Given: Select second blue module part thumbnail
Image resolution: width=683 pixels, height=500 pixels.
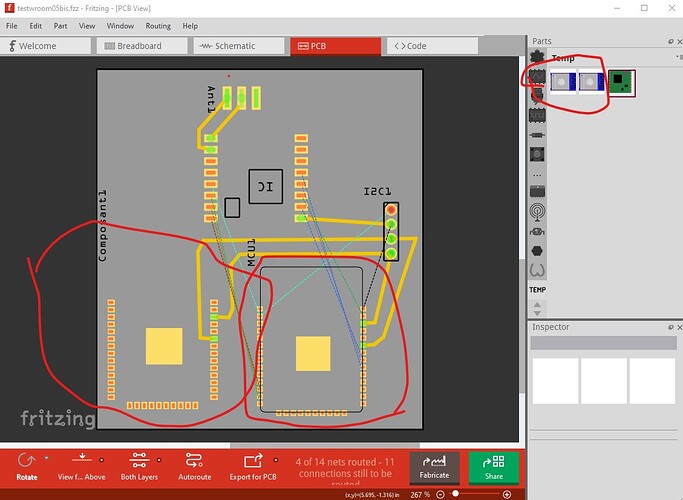Looking at the screenshot, I should [592, 82].
